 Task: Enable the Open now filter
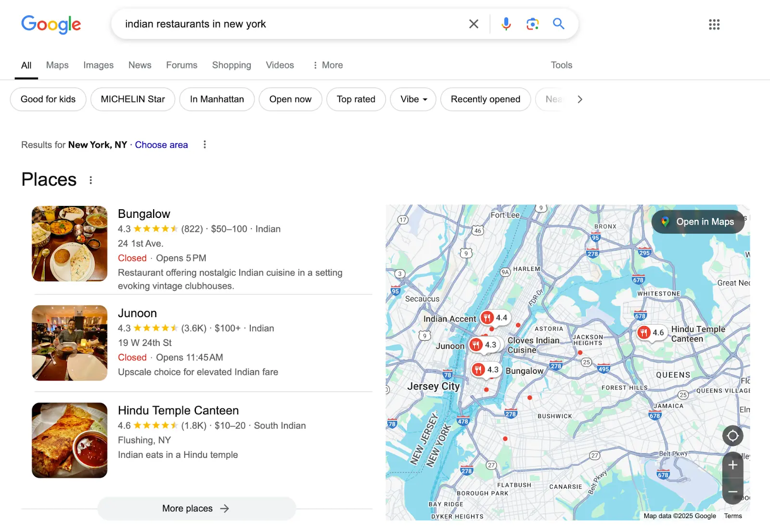(x=290, y=99)
